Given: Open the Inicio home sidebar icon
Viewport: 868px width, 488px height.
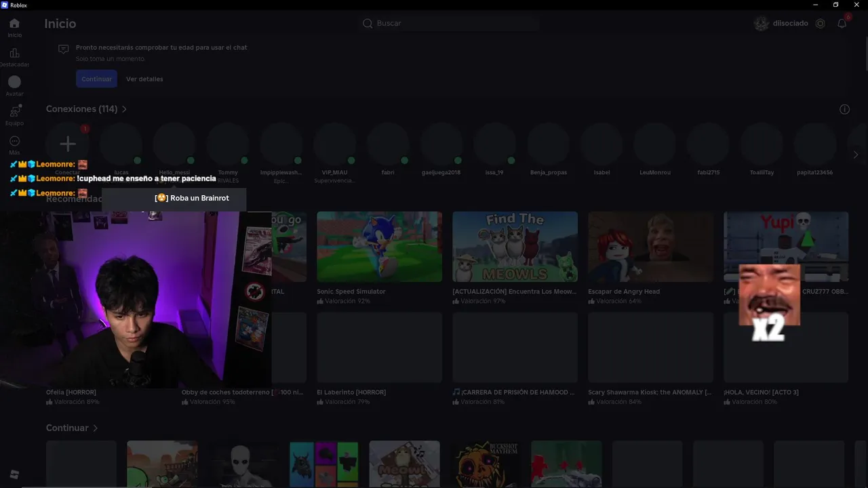Looking at the screenshot, I should [x=14, y=24].
